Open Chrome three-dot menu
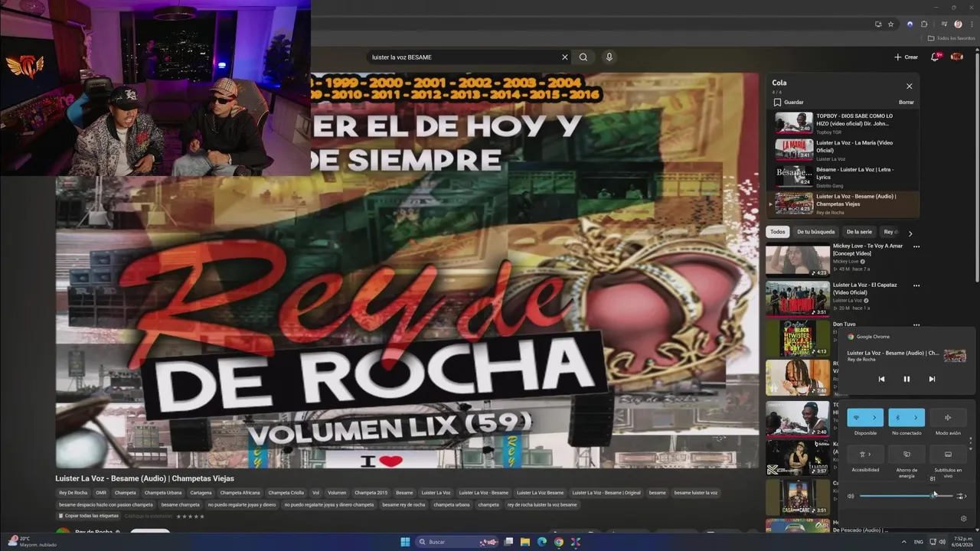Viewport: 980px width, 551px height. pyautogui.click(x=971, y=24)
